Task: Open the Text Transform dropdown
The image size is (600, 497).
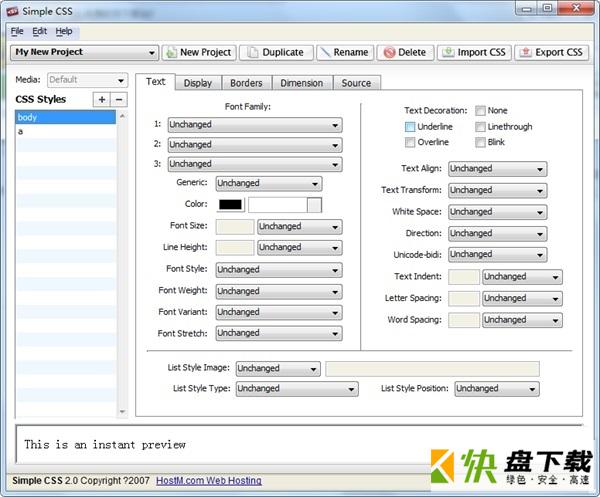Action: (x=497, y=190)
